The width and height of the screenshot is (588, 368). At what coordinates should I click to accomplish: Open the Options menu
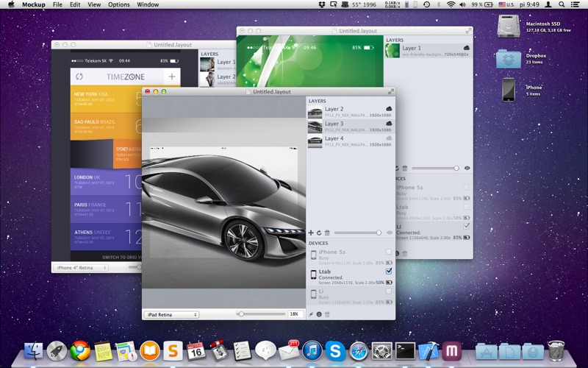coord(119,4)
